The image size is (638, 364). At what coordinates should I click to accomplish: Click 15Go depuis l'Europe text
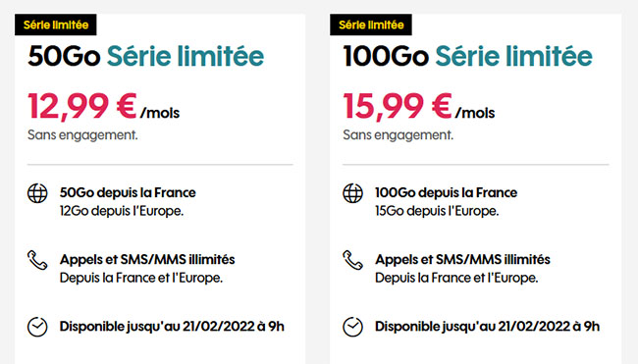coord(437,211)
